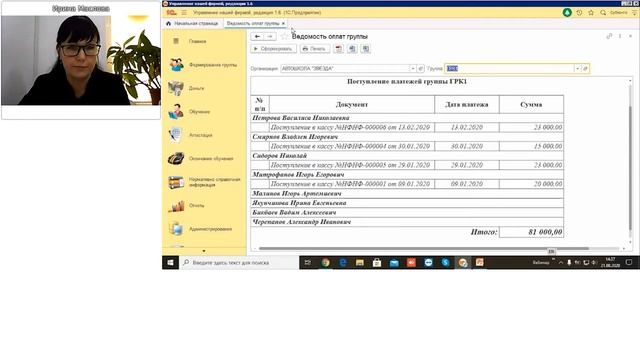Open the Обучение section icon

(176, 111)
